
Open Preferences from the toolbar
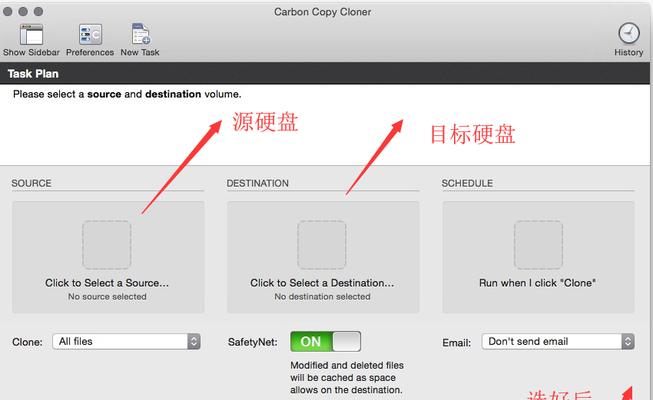click(x=90, y=35)
